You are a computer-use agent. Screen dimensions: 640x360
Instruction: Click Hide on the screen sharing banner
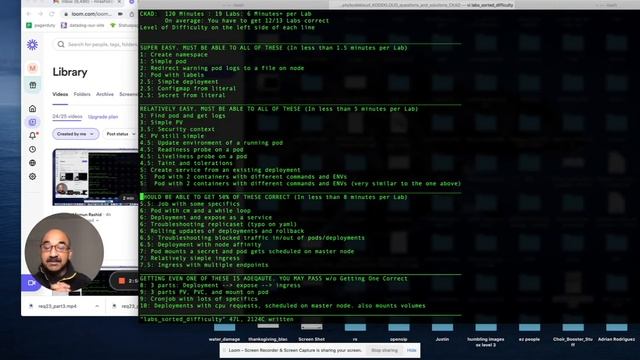pos(411,350)
